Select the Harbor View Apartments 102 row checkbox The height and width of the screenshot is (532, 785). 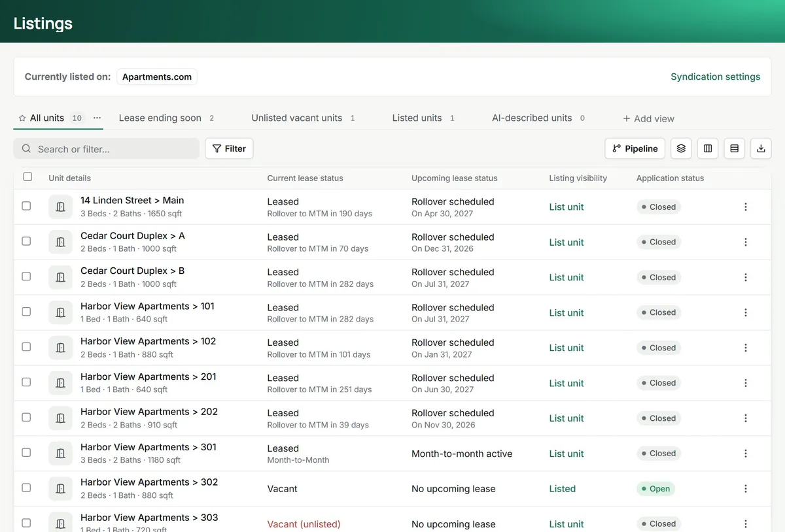pos(26,347)
